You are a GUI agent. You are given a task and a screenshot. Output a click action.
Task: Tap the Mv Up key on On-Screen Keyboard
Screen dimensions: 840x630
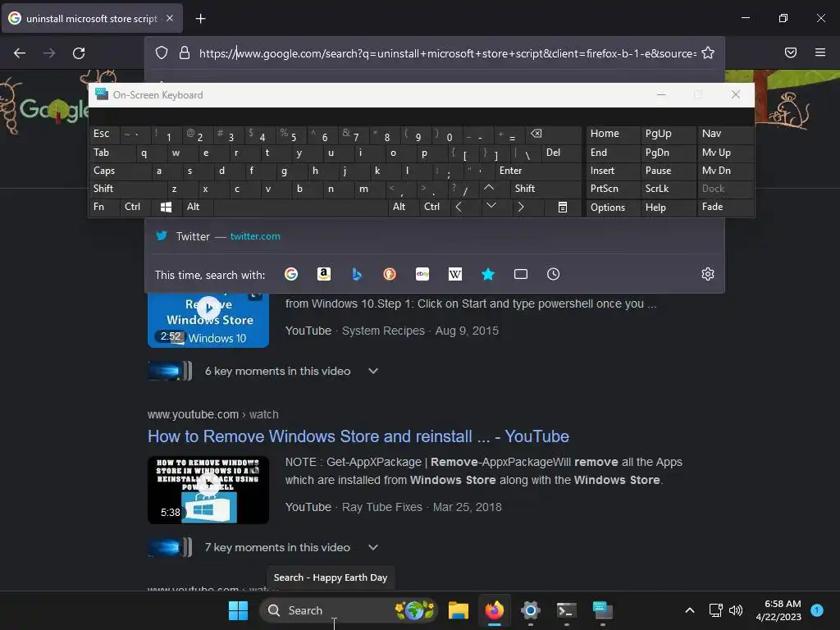pyautogui.click(x=725, y=153)
